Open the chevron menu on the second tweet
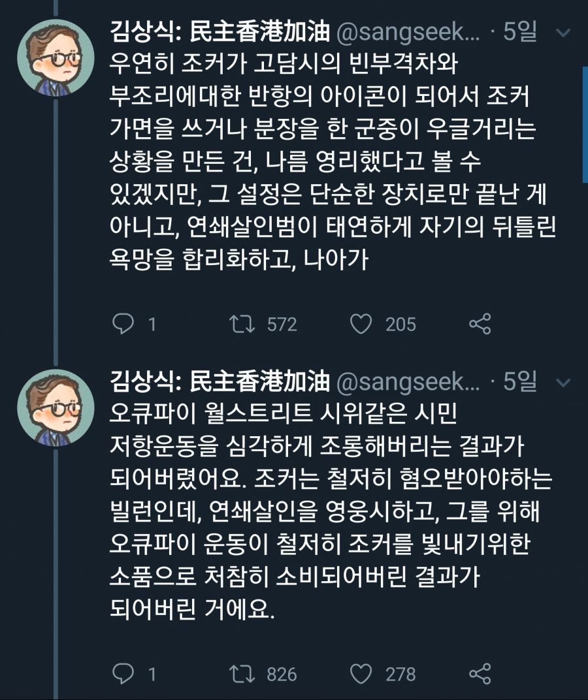 (x=563, y=383)
